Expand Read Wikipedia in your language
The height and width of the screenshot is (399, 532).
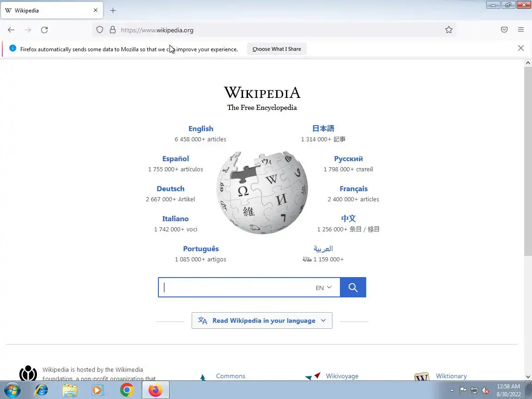click(x=262, y=320)
